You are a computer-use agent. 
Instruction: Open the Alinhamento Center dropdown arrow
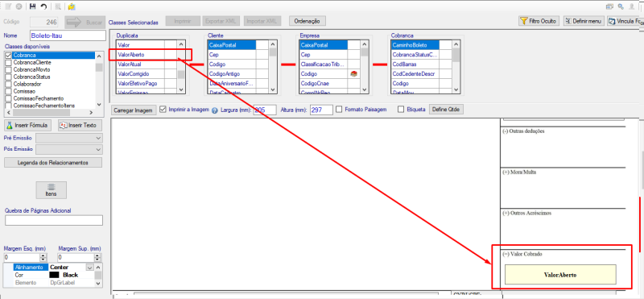90,268
